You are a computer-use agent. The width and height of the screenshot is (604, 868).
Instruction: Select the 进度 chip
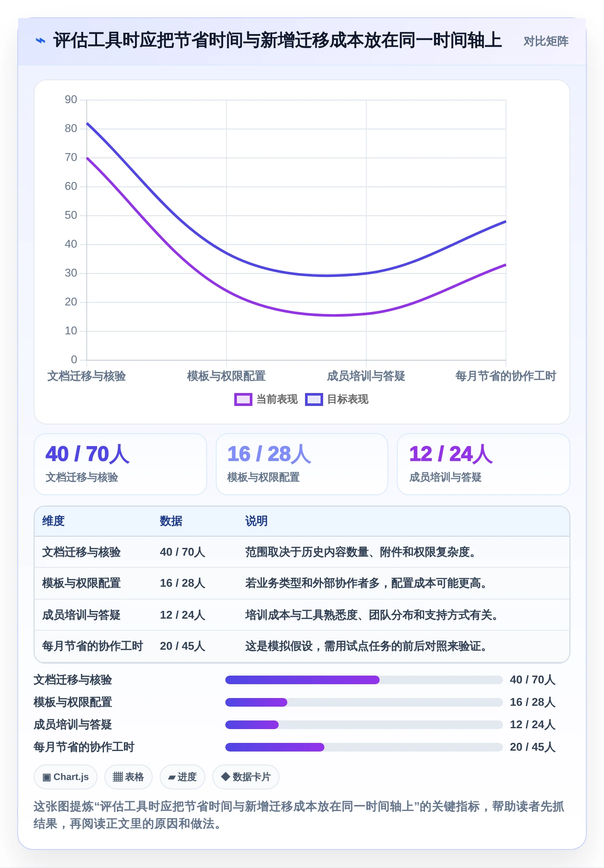(x=182, y=777)
